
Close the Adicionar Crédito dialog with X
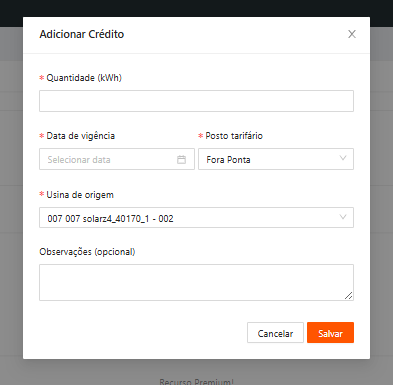[352, 34]
